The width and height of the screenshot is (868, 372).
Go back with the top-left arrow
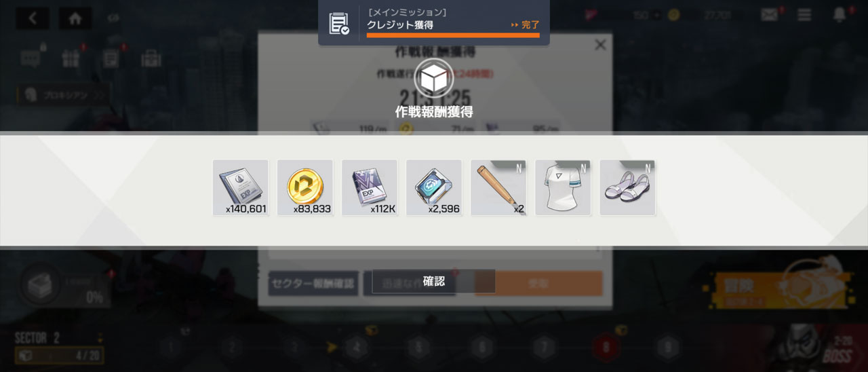pos(33,18)
